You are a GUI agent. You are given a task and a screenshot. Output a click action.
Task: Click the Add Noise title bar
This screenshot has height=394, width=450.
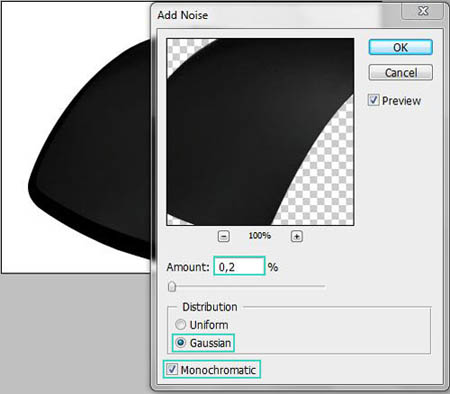click(277, 15)
